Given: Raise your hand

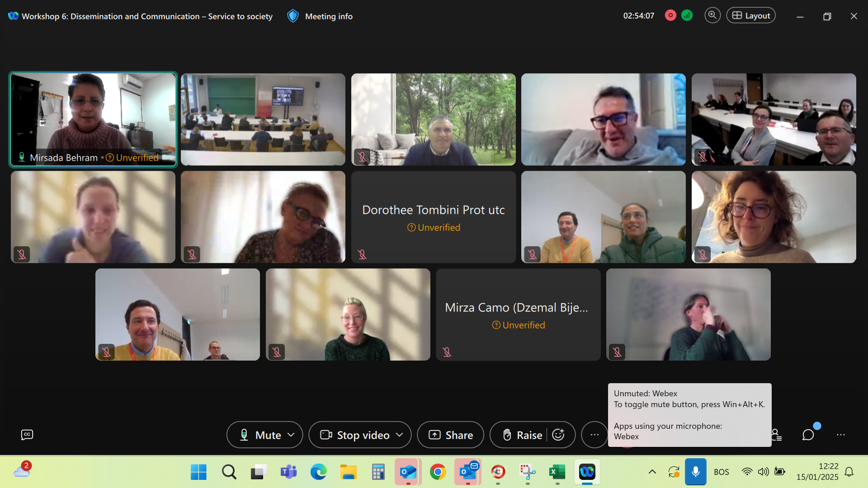Looking at the screenshot, I should tap(523, 435).
